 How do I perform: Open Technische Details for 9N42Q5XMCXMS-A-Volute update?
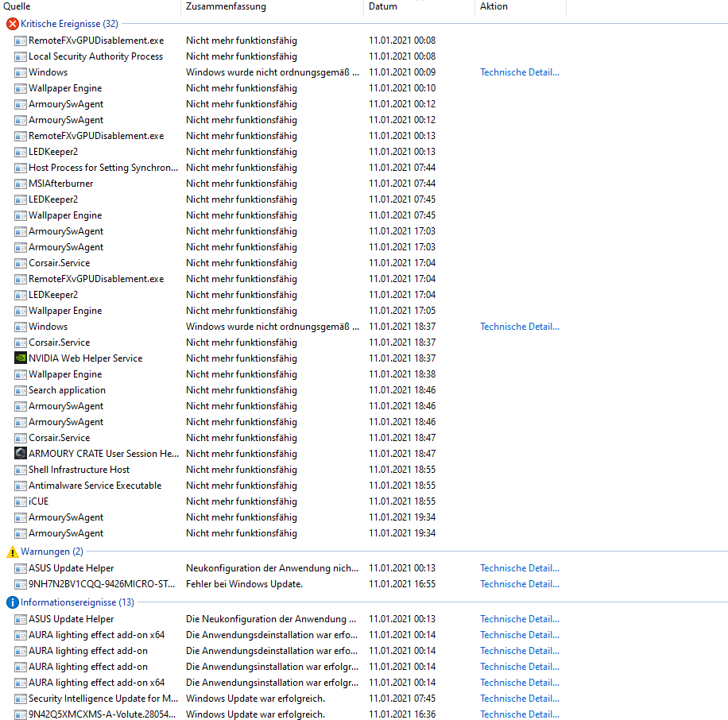coord(520,714)
